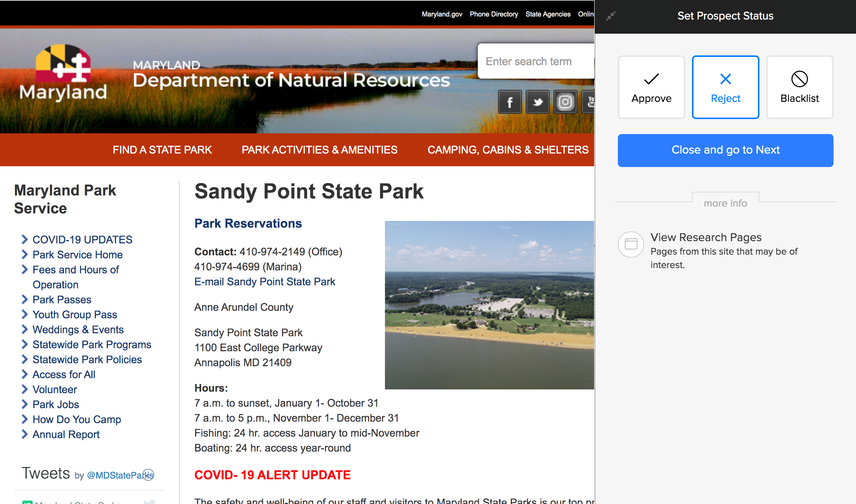
Task: Open Find a State Park menu
Action: tap(162, 150)
